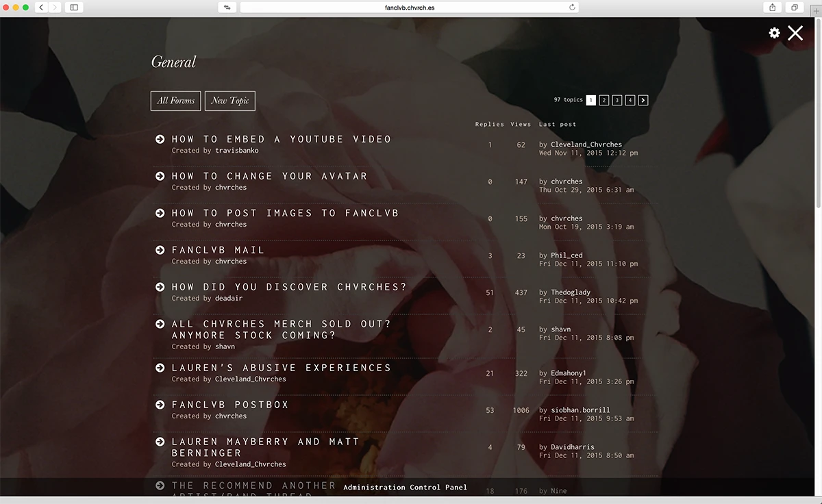Open topic 'How did you discover Chvrches?'

tap(289, 287)
